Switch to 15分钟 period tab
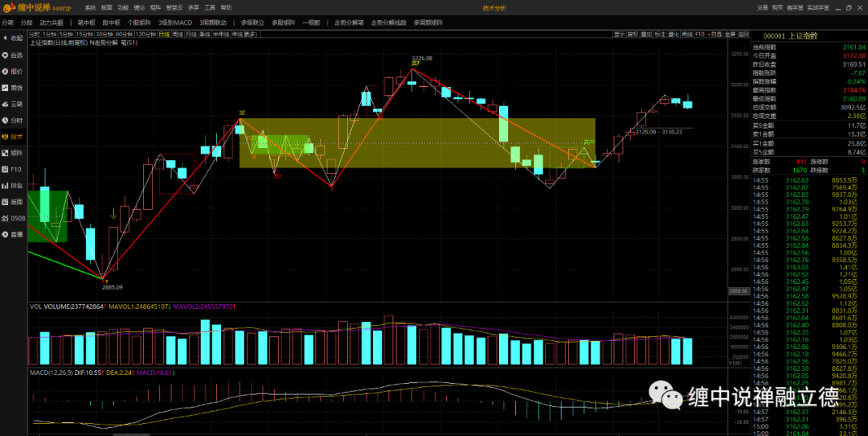The height and width of the screenshot is (436, 868). point(84,35)
